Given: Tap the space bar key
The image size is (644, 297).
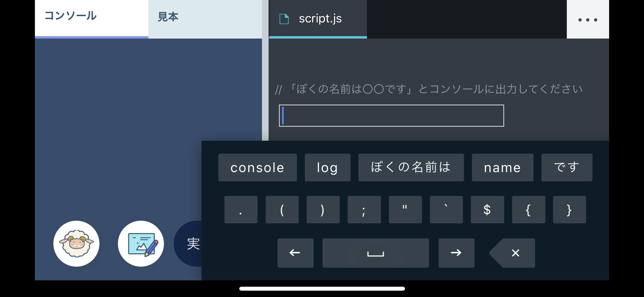Looking at the screenshot, I should pos(376,253).
